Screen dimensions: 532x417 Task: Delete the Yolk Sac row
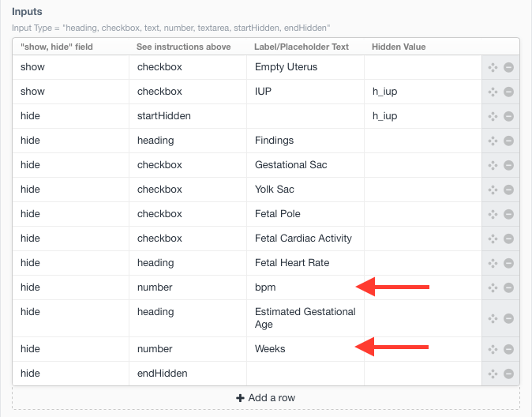tap(508, 190)
